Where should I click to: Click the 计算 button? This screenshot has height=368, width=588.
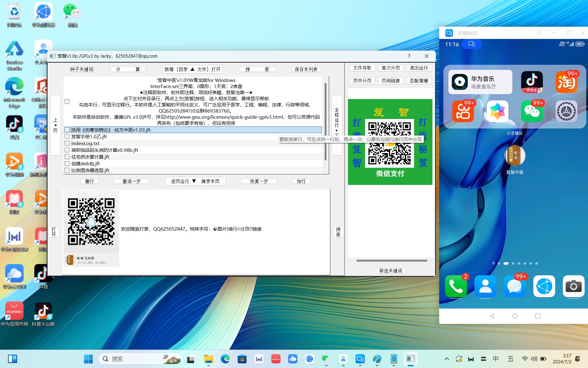128,69
